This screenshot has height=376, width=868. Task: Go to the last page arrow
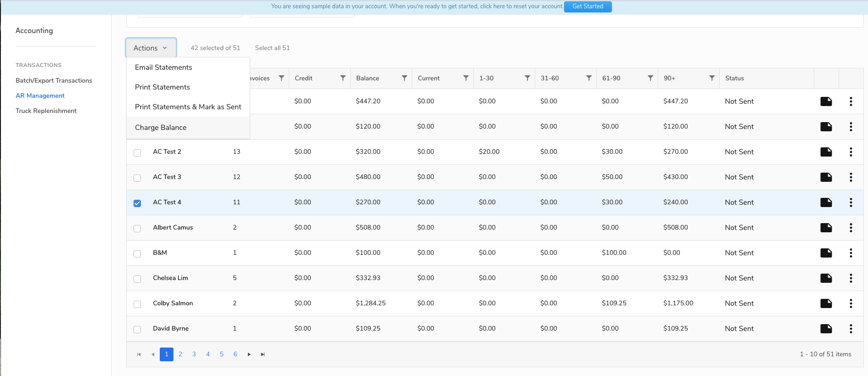click(263, 354)
